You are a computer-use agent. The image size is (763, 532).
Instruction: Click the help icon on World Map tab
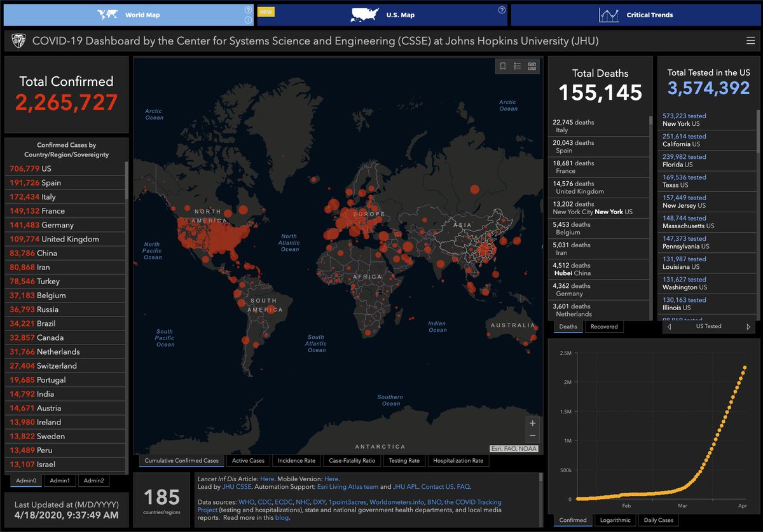pyautogui.click(x=247, y=10)
